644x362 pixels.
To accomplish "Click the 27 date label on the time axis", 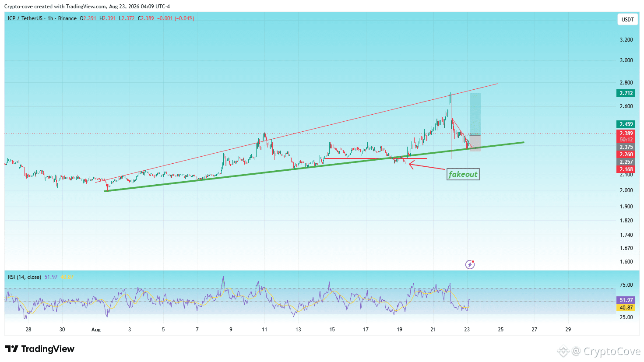I will coord(535,330).
